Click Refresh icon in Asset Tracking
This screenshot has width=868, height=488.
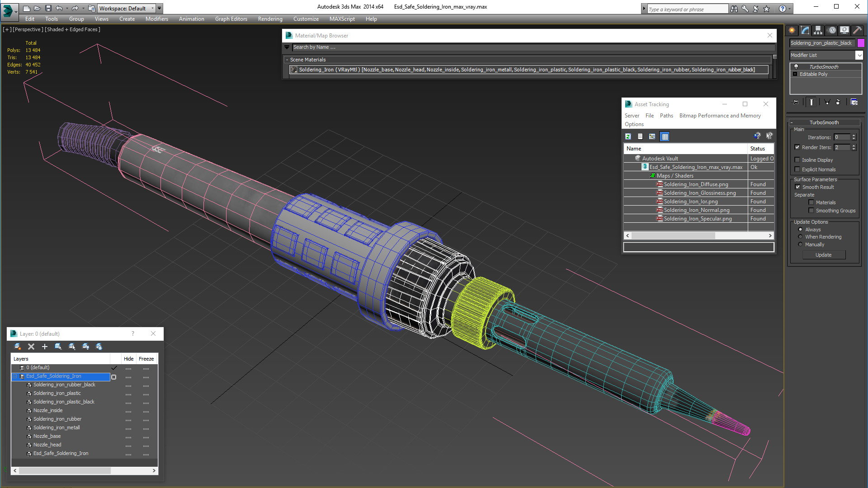pos(628,136)
